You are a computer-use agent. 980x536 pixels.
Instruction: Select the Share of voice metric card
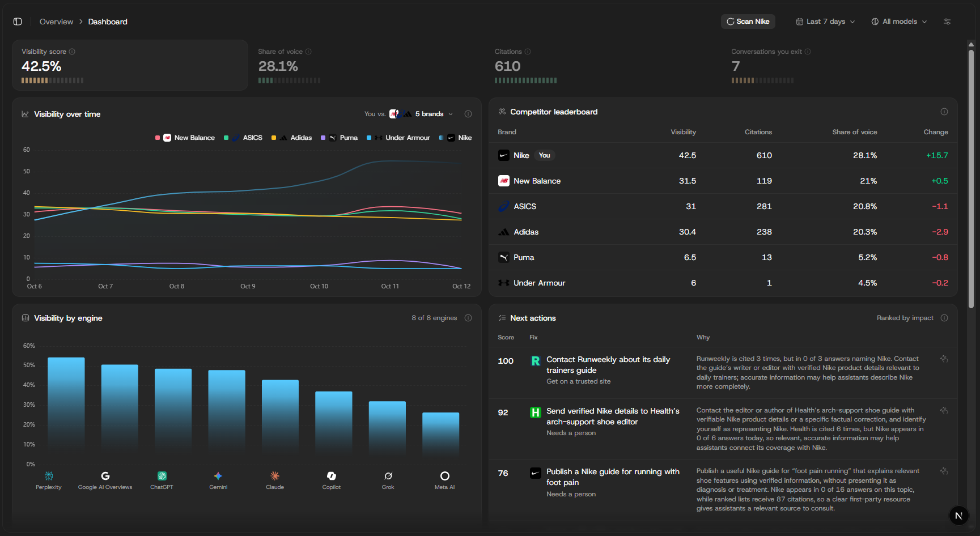(x=367, y=65)
